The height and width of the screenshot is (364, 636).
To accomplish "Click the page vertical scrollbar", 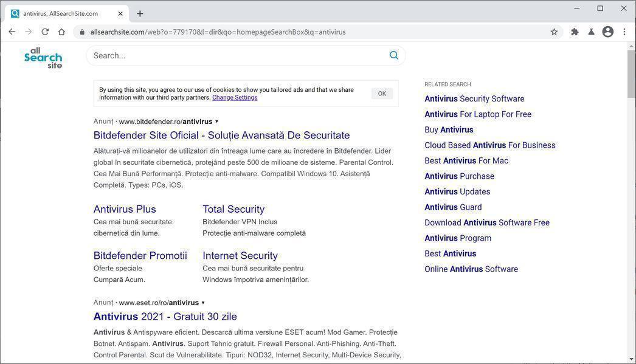I will [631, 182].
